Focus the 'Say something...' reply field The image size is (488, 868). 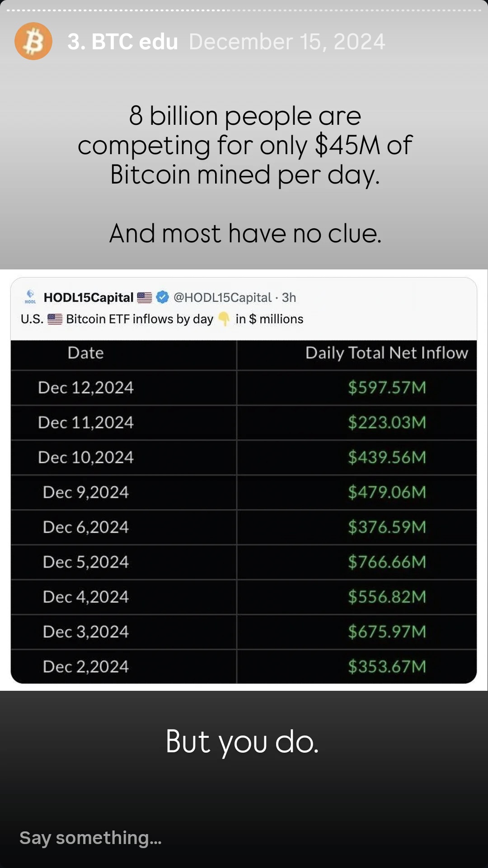90,838
